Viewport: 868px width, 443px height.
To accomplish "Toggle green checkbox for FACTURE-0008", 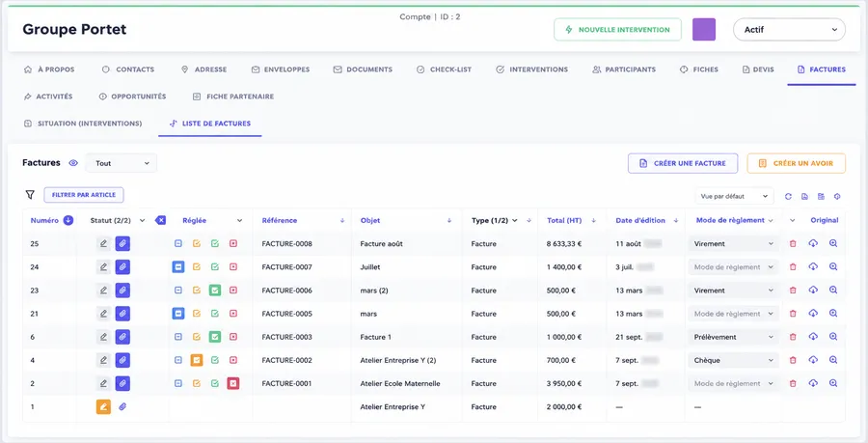I will click(215, 243).
